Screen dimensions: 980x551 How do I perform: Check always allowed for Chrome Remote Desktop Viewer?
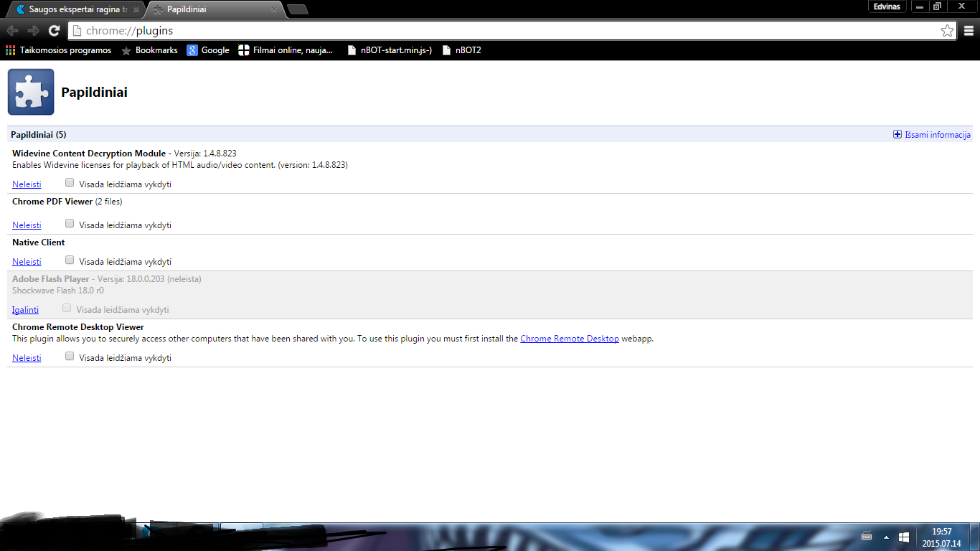(x=70, y=357)
